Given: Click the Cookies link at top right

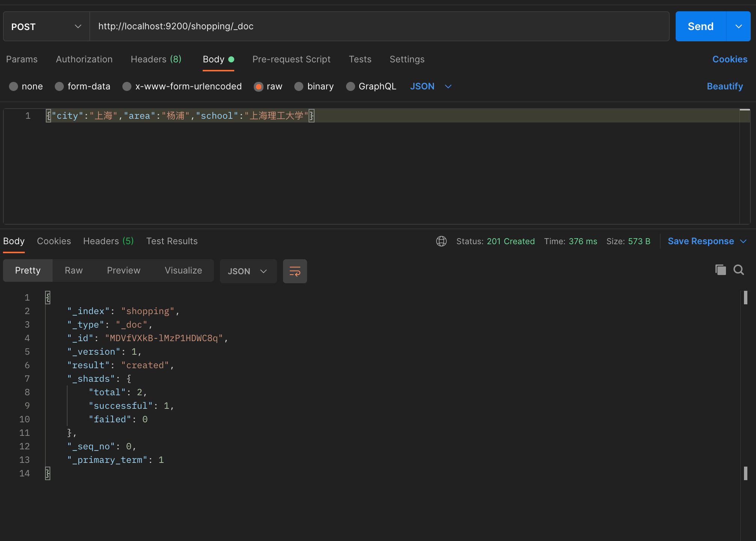Looking at the screenshot, I should click(x=730, y=59).
